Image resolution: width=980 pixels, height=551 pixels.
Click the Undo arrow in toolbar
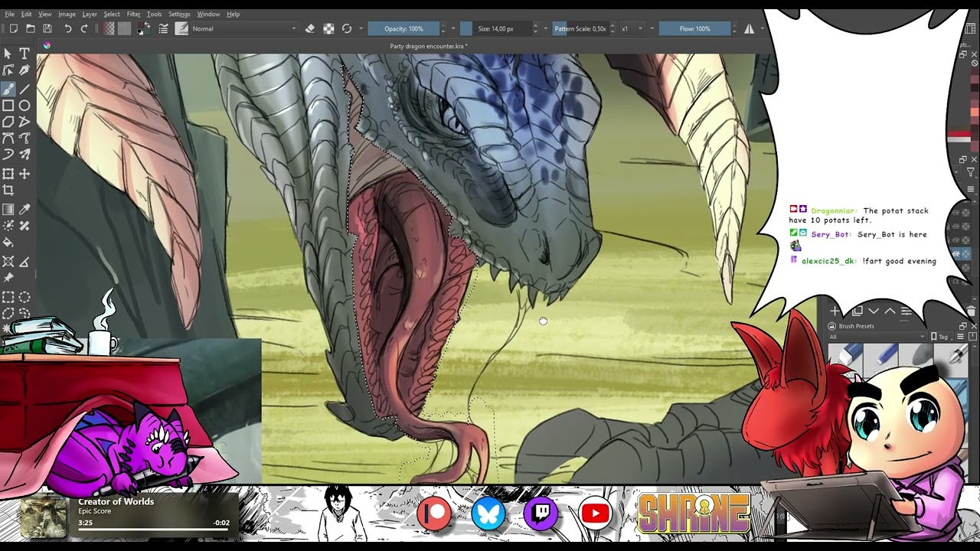pyautogui.click(x=67, y=28)
